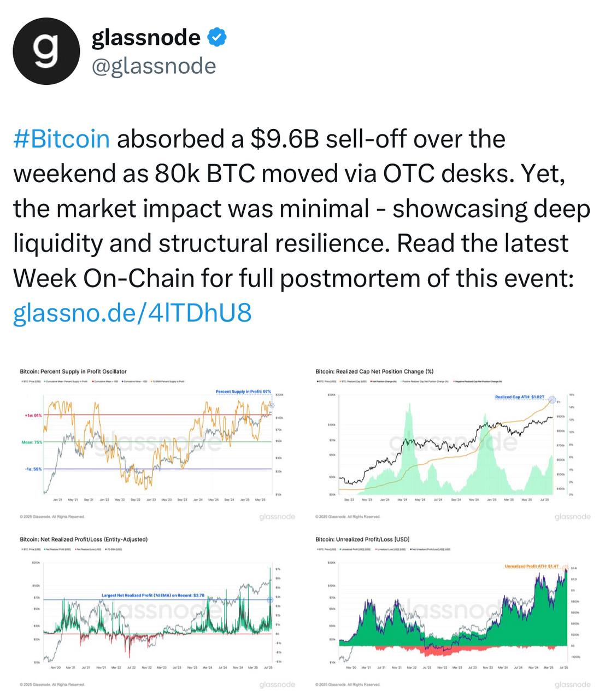
Task: Click the 'Realized Cap ATH: $1.02T' annotation
Action: (x=520, y=397)
